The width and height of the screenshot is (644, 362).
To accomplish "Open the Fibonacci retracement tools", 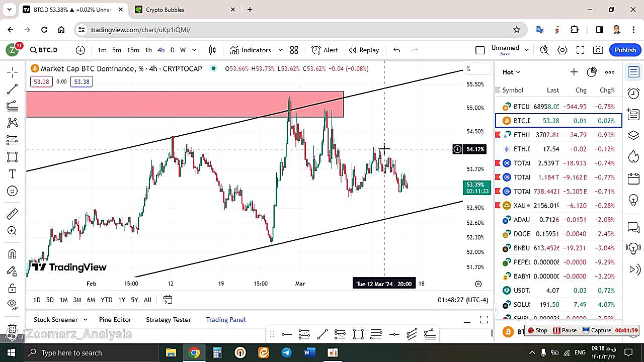I will [x=13, y=106].
